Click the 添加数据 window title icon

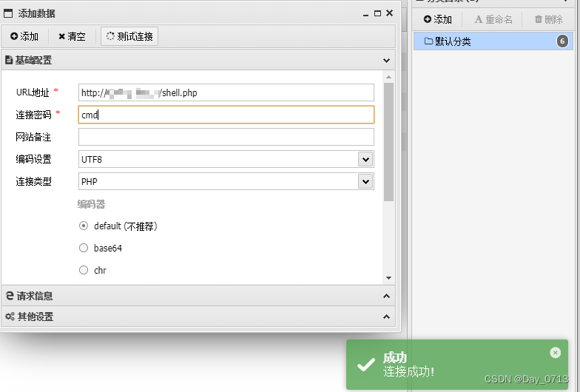point(8,13)
